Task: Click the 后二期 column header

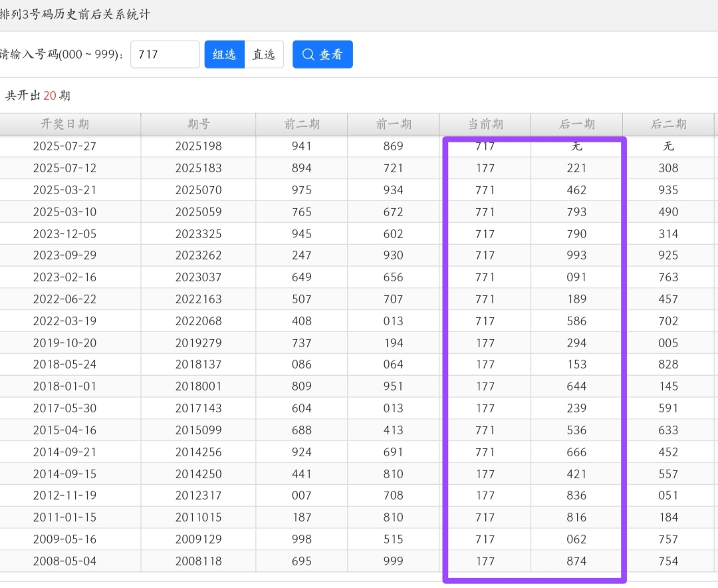Action: tap(668, 124)
